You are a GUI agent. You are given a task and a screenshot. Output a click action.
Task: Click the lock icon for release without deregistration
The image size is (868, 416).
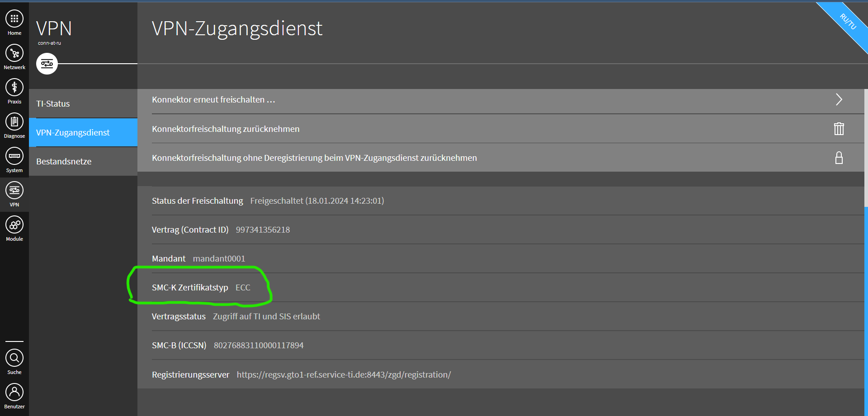coord(839,158)
